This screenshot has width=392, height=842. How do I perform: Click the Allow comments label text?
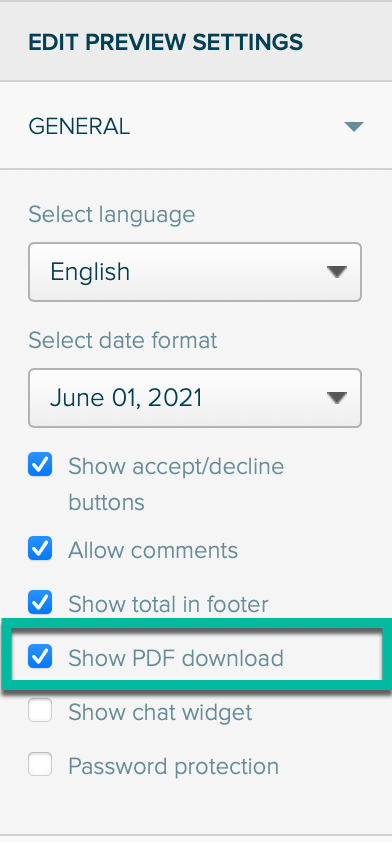pyautogui.click(x=153, y=550)
